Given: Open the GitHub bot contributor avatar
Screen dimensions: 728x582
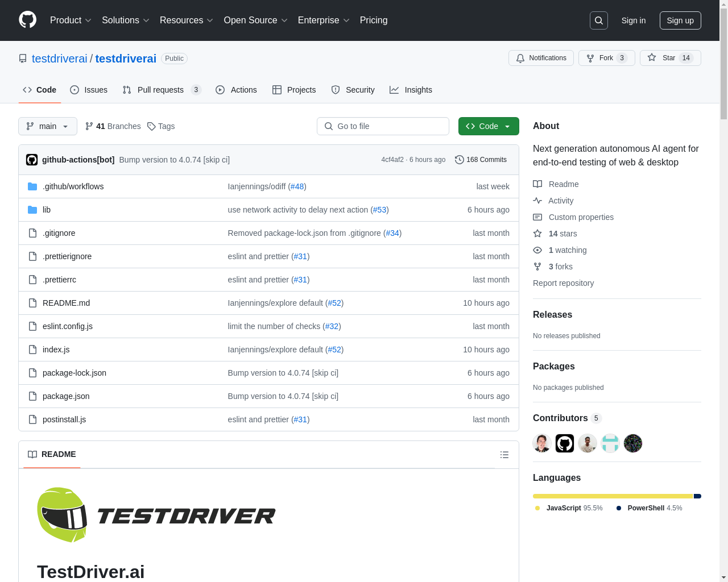Looking at the screenshot, I should click(x=565, y=443).
